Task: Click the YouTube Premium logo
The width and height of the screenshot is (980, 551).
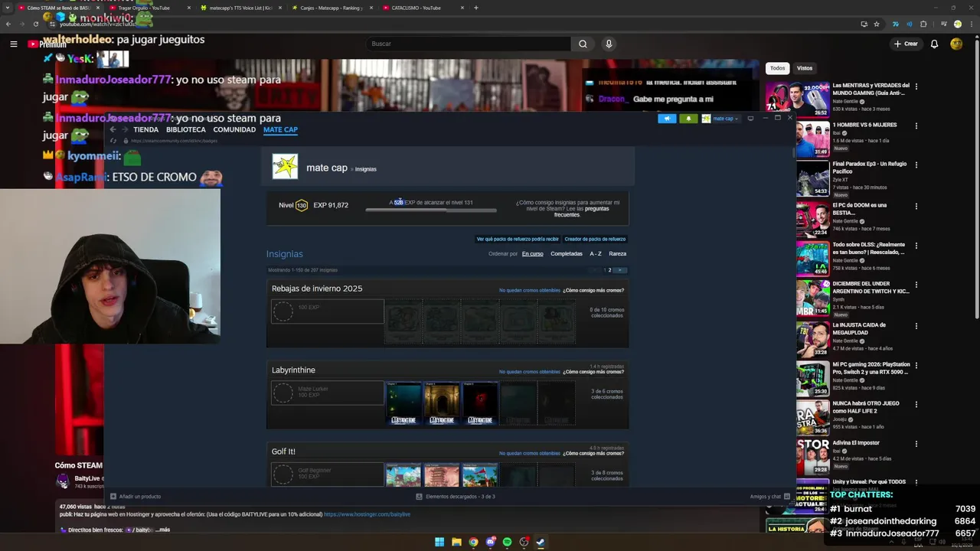Action: tap(47, 44)
